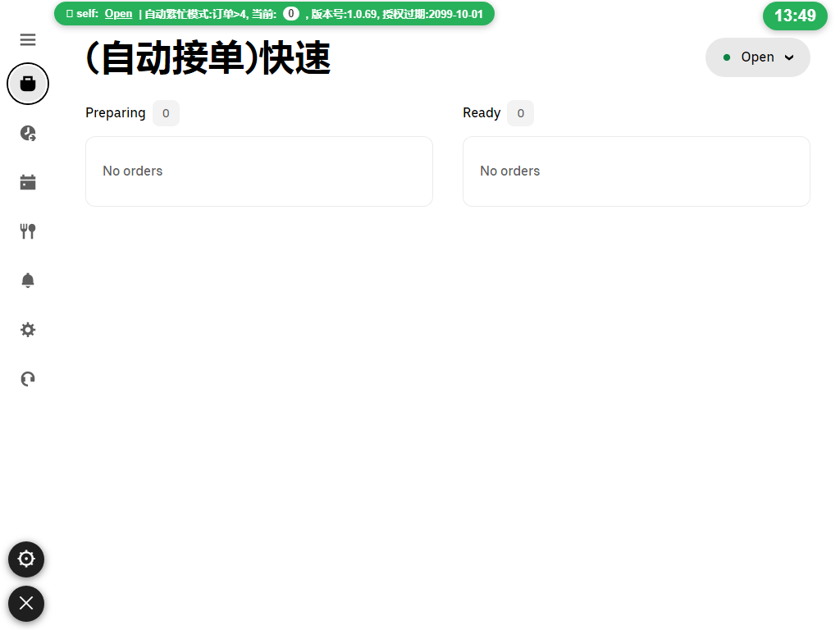Click the dark round X close button
840x630 pixels.
click(26, 604)
